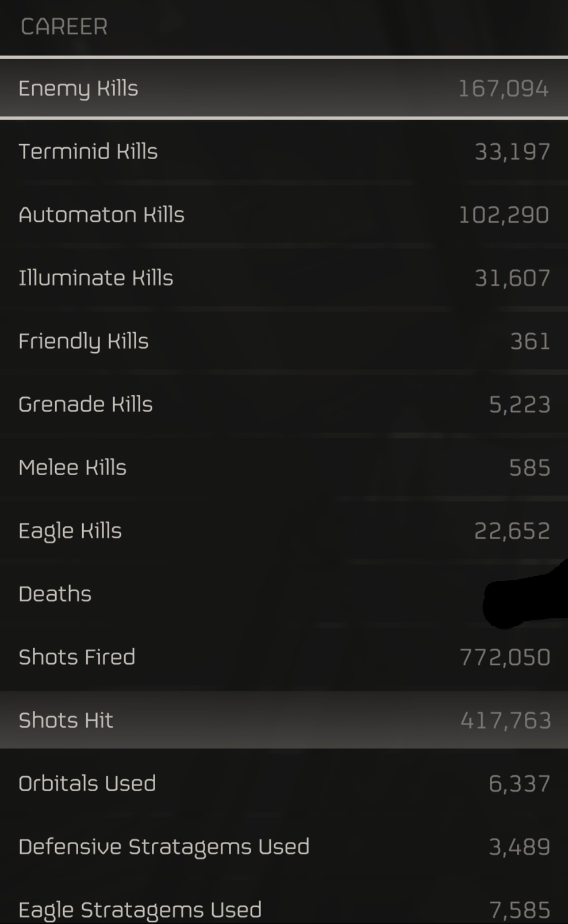Select the highlighted Shots Hit row
Viewport: 568px width, 924px height.
[x=284, y=720]
